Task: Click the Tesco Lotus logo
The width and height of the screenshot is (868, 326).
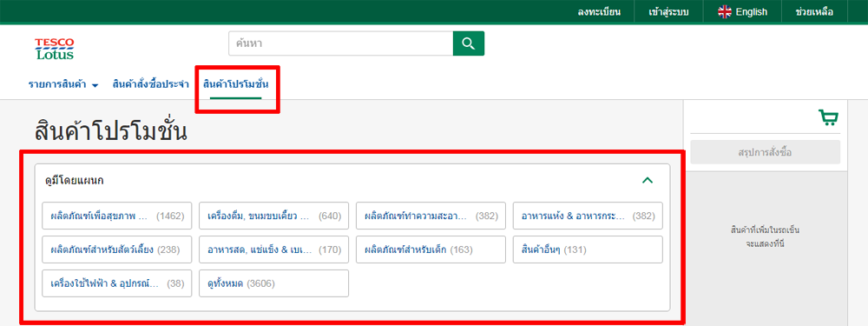Action: tap(54, 49)
